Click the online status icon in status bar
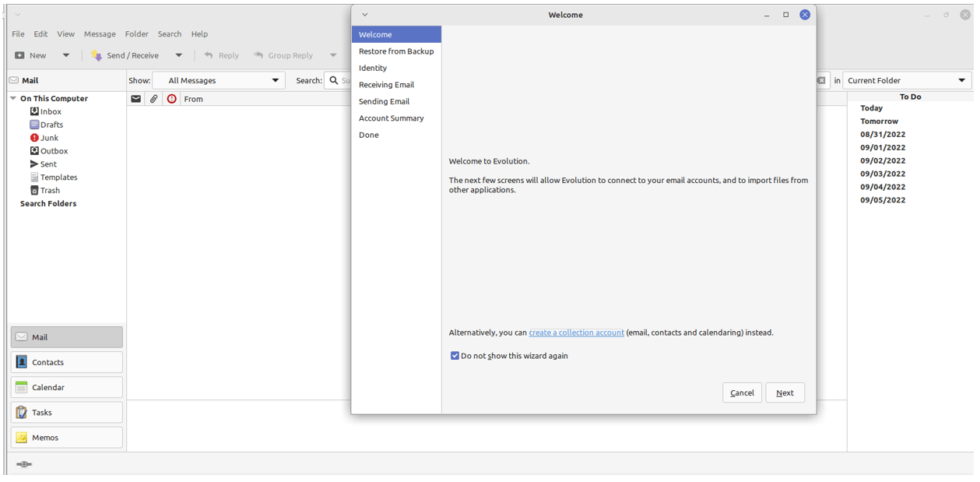Image resolution: width=980 pixels, height=482 pixels. 24,464
